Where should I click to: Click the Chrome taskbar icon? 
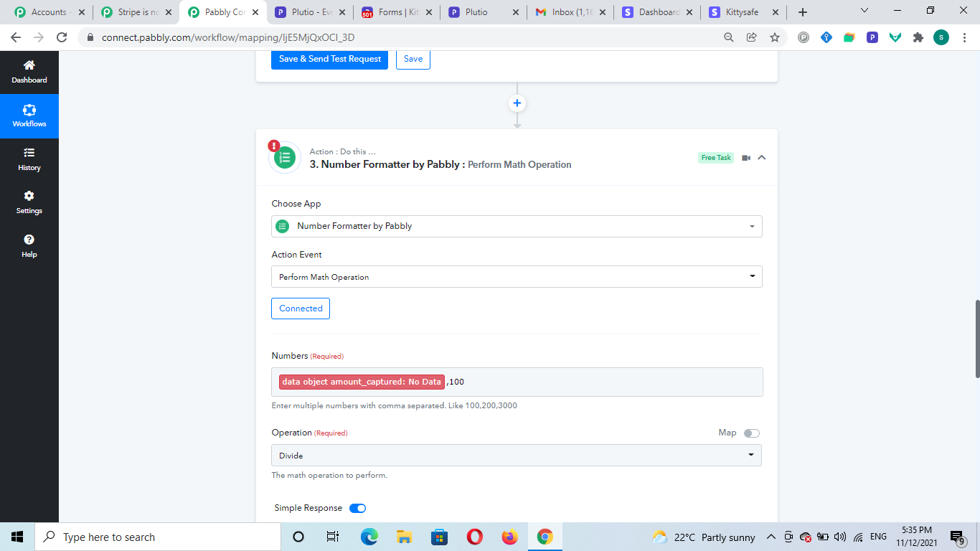pos(545,537)
